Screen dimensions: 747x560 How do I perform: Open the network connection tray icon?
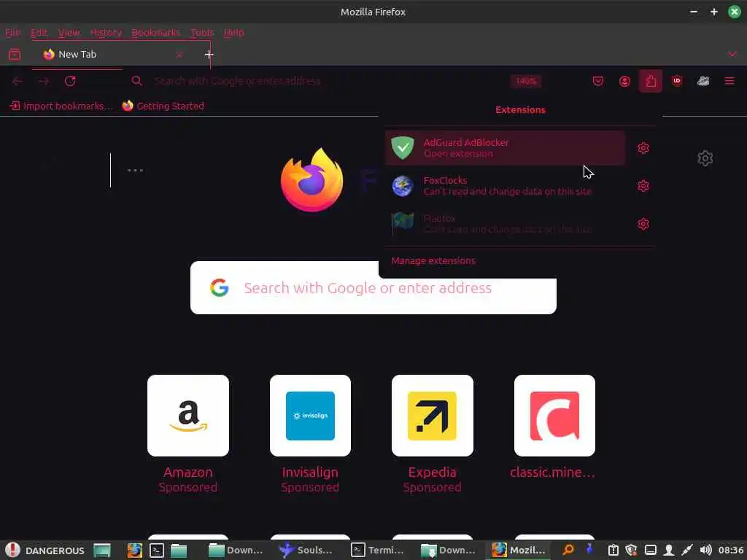pyautogui.click(x=687, y=550)
